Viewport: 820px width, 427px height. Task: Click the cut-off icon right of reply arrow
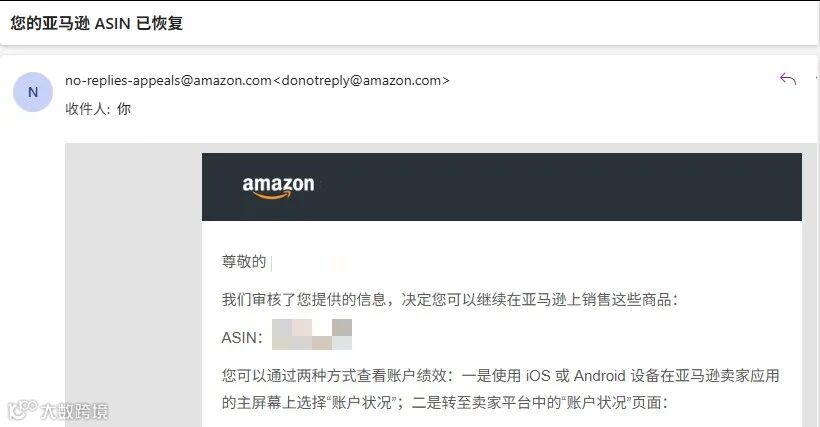pos(817,79)
